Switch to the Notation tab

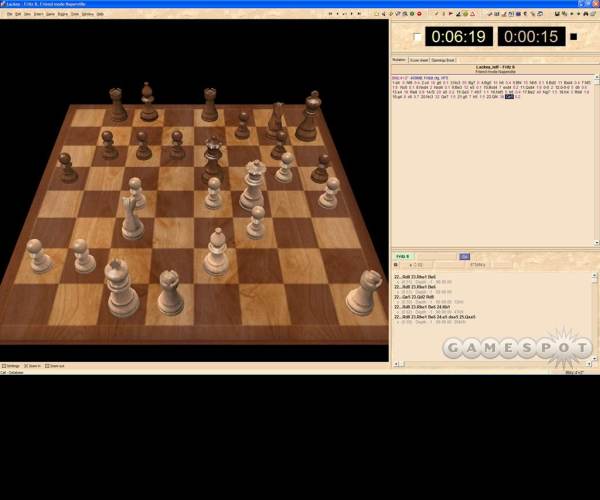(x=399, y=60)
